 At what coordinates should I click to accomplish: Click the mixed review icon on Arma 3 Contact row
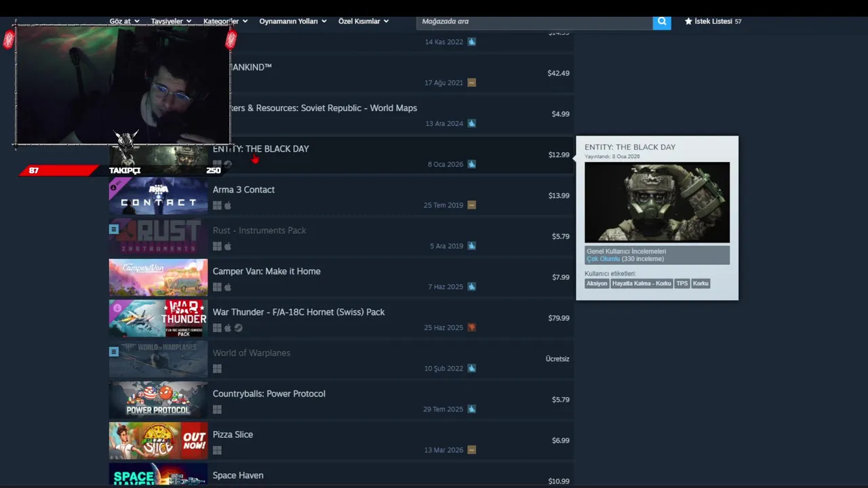point(472,205)
